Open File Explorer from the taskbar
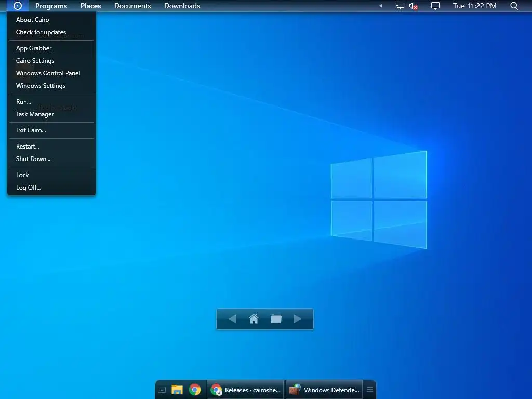Viewport: 532px width, 399px height. pyautogui.click(x=177, y=390)
